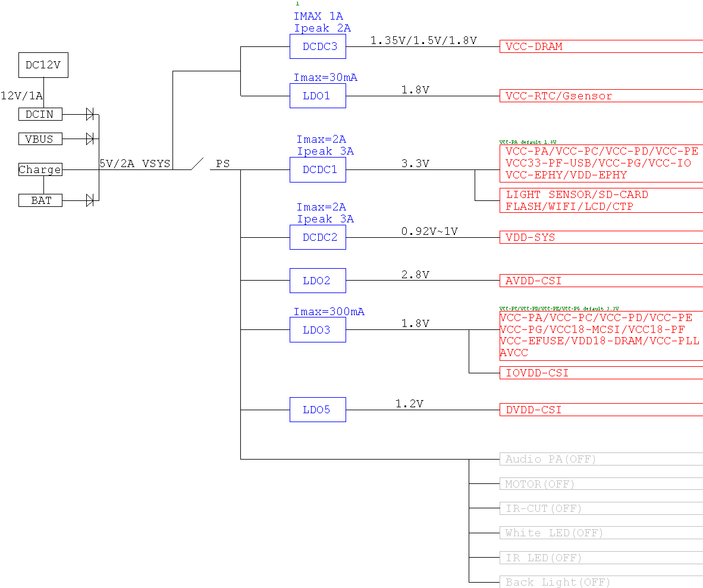Click the DCDC2 regulator block
The image size is (703, 588).
318,237
